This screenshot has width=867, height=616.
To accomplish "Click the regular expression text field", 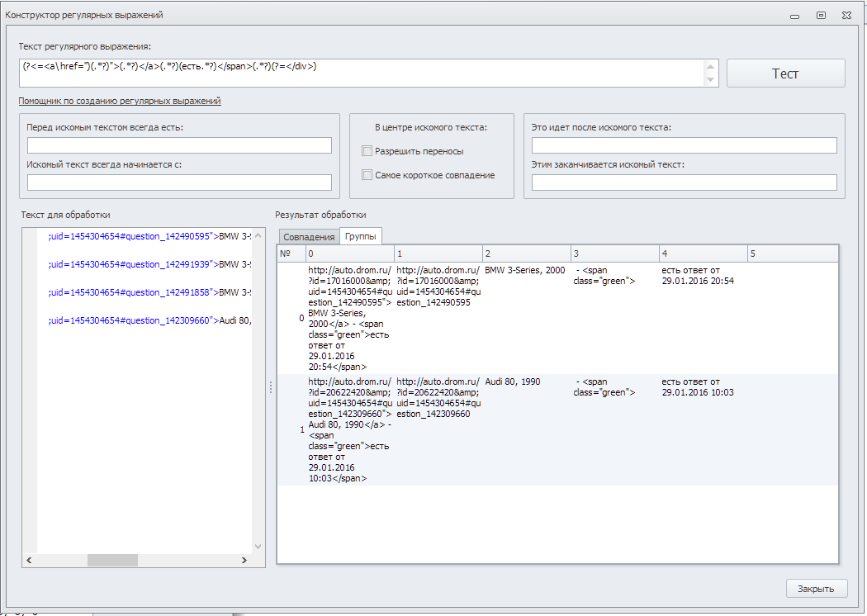I will tap(362, 73).
